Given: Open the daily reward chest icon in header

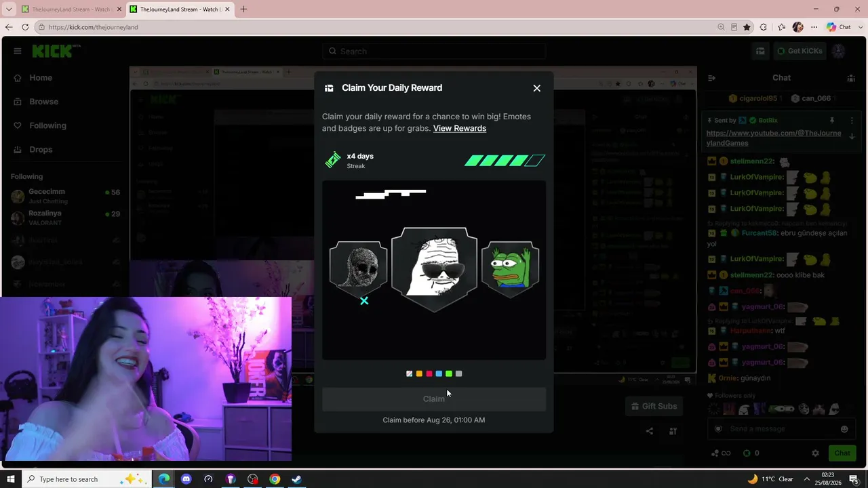Looking at the screenshot, I should point(760,51).
